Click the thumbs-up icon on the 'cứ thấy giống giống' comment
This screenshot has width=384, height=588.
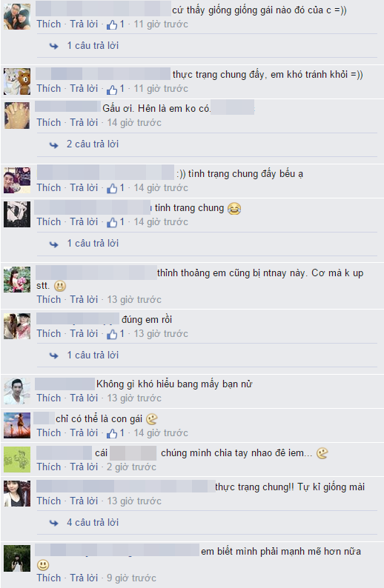tap(112, 25)
